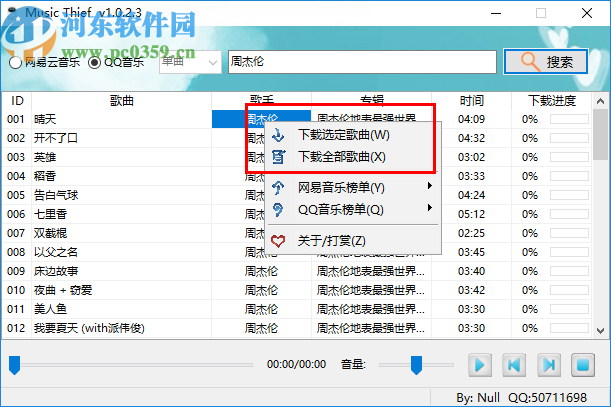Image resolution: width=611 pixels, height=407 pixels.
Task: Click the 00:00/00:00 time display
Action: coord(296,365)
